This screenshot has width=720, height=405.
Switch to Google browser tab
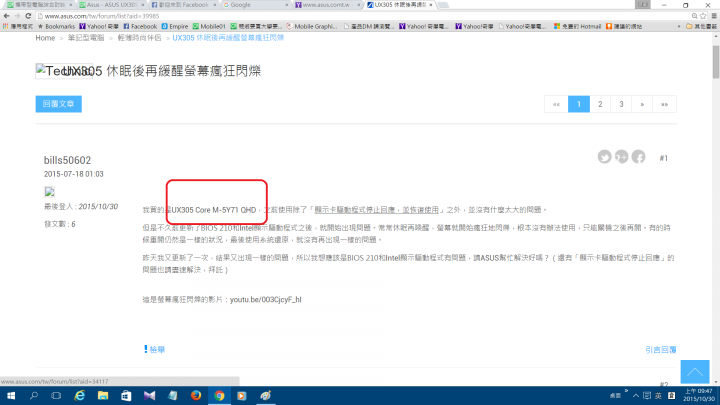coord(254,5)
